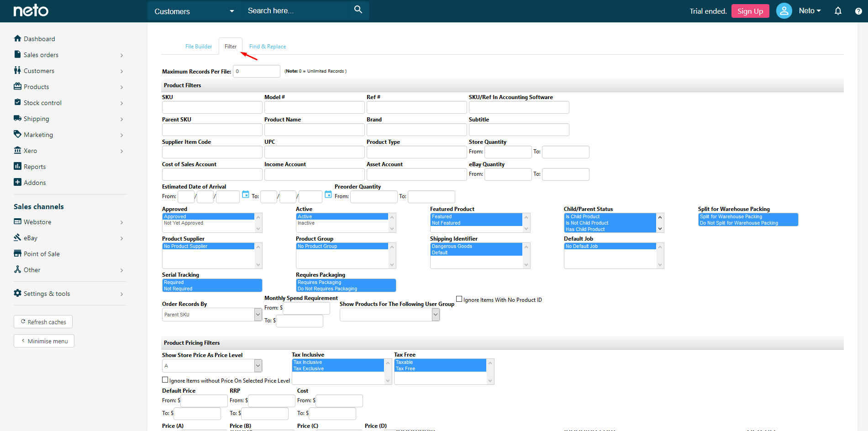
Task: Click the Marketing tag icon
Action: coord(17,134)
